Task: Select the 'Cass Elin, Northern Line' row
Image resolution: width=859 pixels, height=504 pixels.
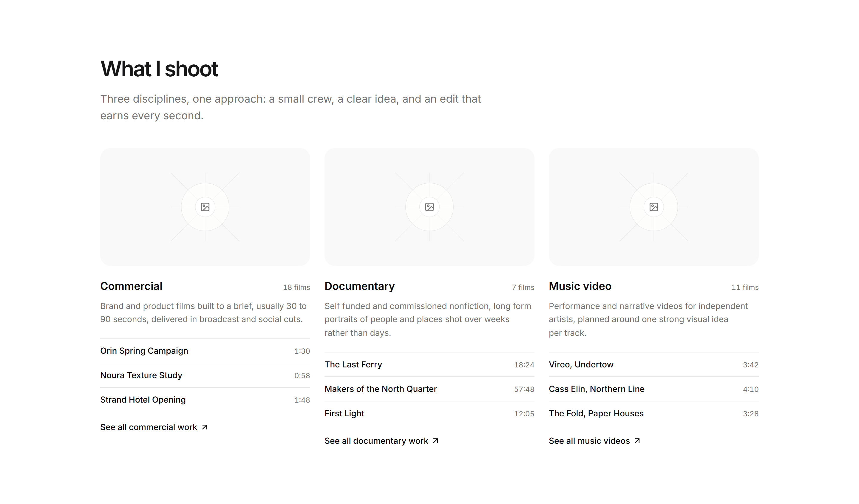Action: coord(654,389)
